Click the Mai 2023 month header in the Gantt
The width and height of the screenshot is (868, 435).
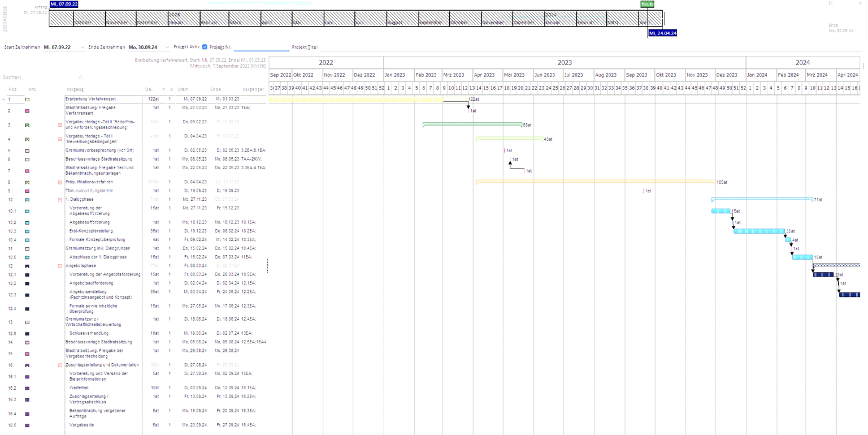[x=518, y=75]
